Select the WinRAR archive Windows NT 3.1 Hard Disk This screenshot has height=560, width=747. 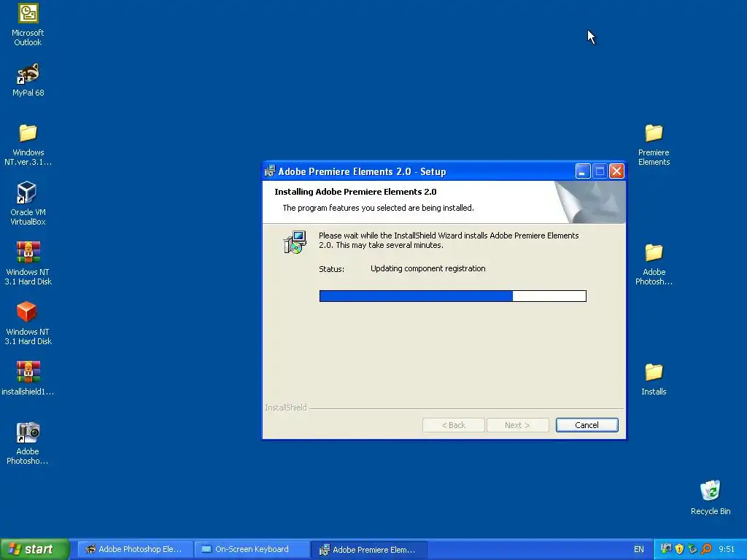(x=28, y=263)
